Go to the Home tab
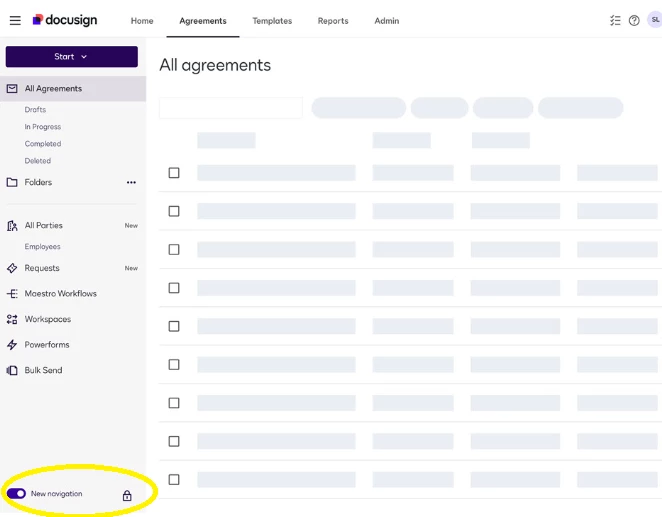662x517 pixels. 142,21
